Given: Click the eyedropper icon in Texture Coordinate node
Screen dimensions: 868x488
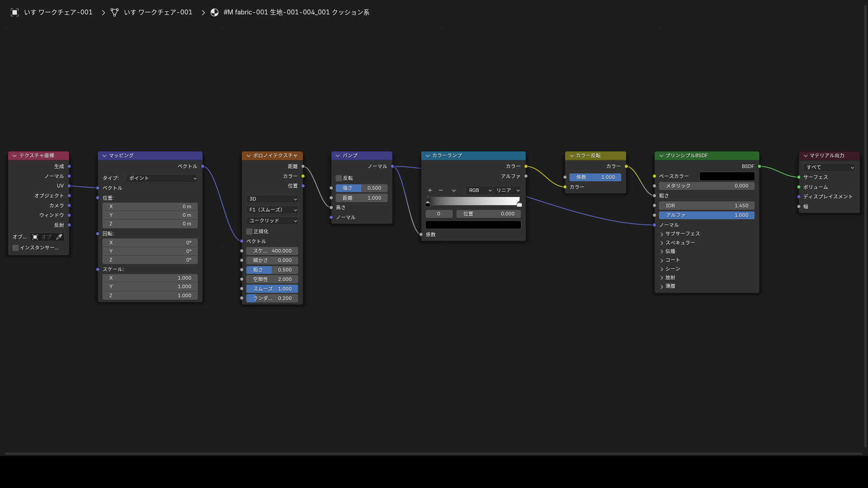Looking at the screenshot, I should click(59, 237).
